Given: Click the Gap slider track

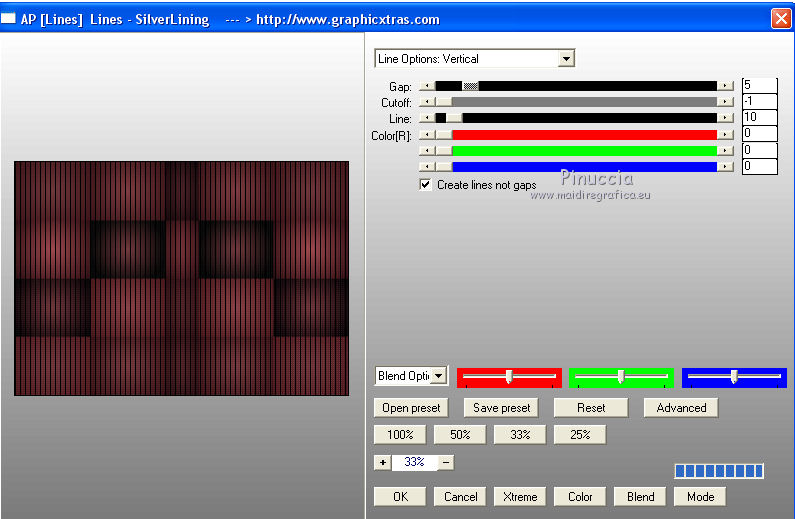Looking at the screenshot, I should 576,86.
